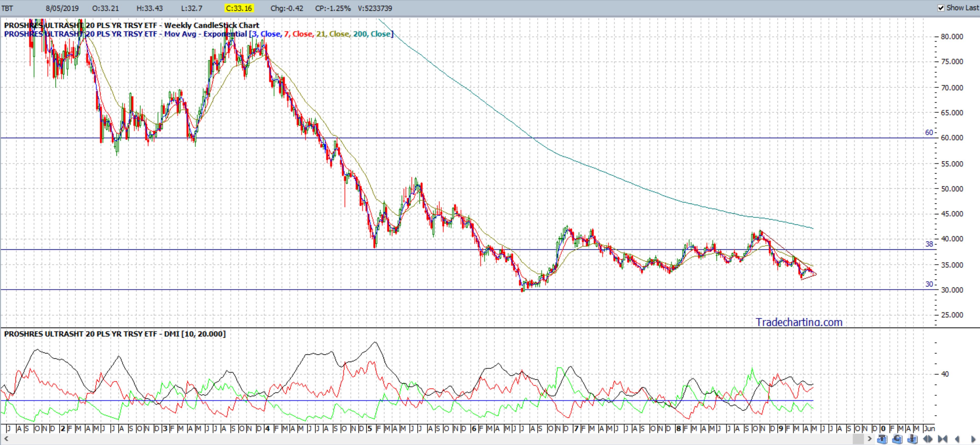Screen dimensions: 980x445
Task: Click the bold '7' year marker on time axis
Action: (x=576, y=429)
